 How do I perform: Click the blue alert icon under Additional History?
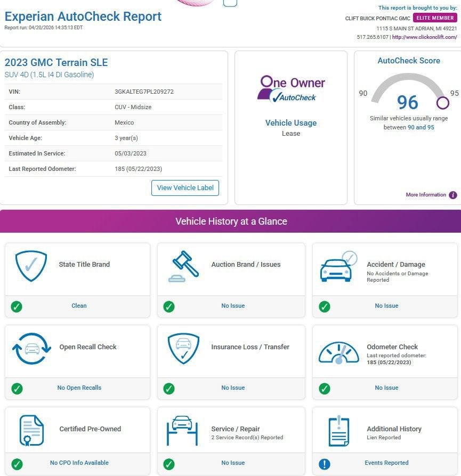point(324,464)
